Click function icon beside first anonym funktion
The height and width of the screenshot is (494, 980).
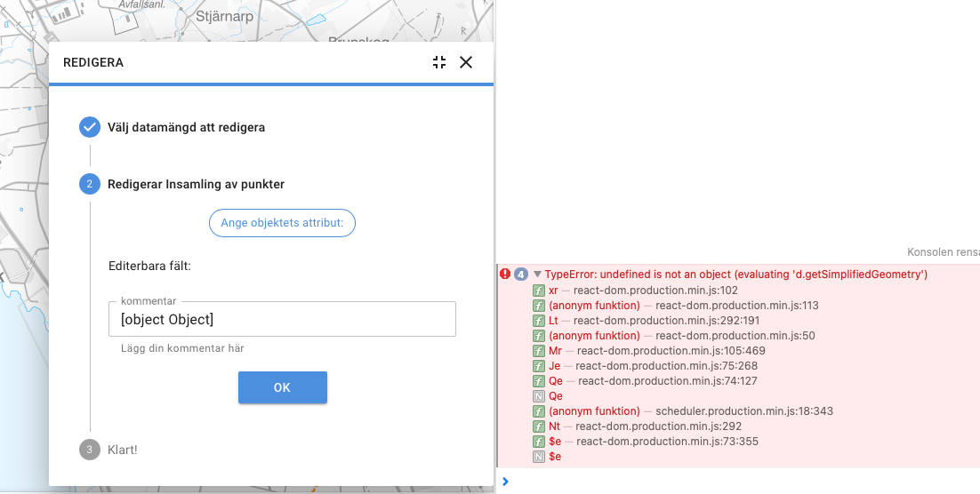(x=539, y=306)
